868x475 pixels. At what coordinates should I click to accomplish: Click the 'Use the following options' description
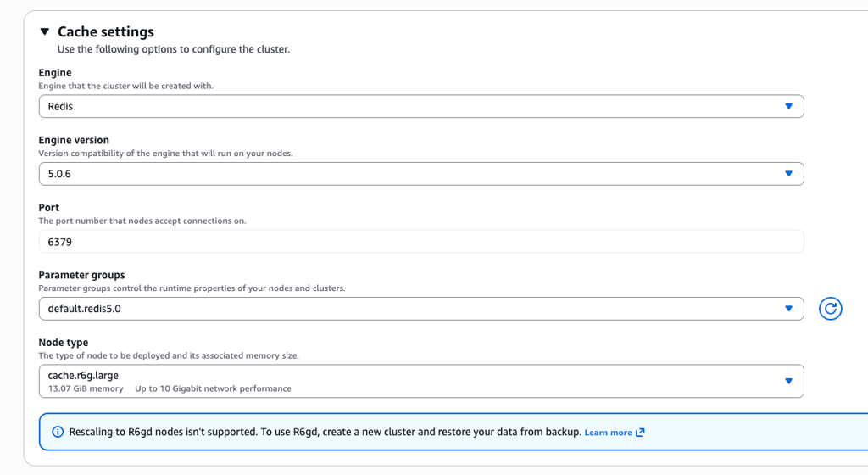pos(173,49)
